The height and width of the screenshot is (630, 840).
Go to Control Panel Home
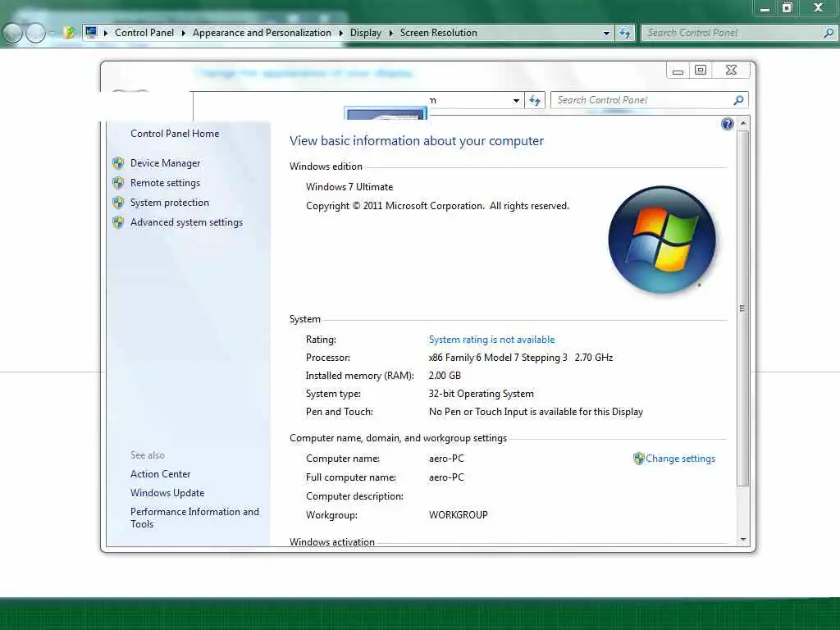click(x=175, y=134)
